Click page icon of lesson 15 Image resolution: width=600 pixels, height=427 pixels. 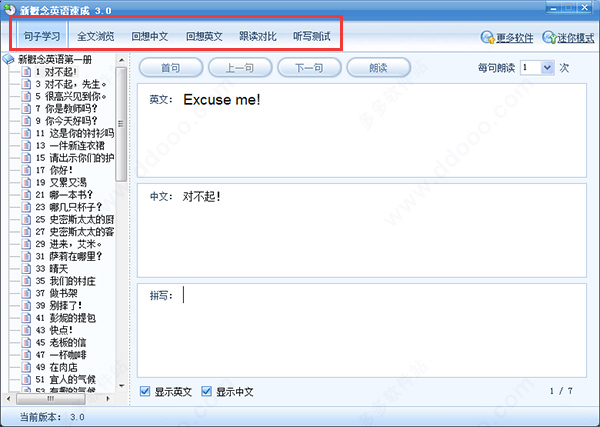point(26,158)
